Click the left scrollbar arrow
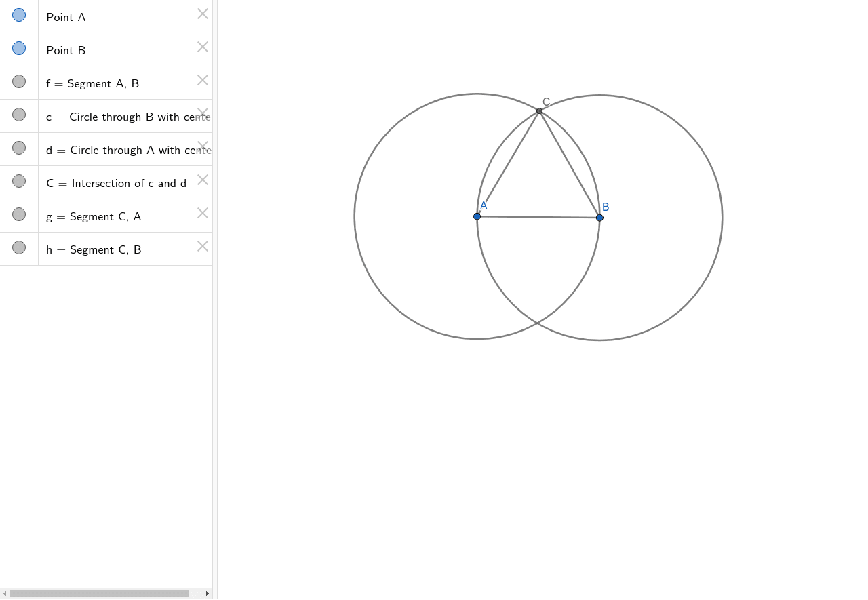 [x=5, y=593]
